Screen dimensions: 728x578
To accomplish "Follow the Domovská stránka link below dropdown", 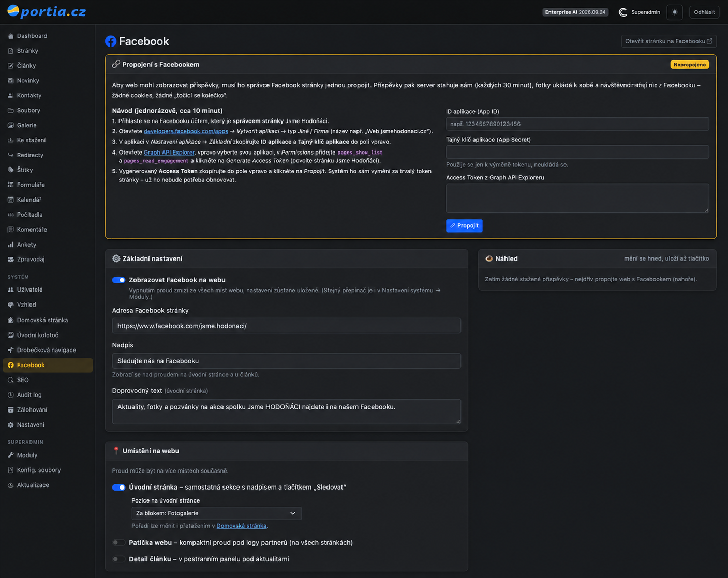I will click(x=242, y=526).
